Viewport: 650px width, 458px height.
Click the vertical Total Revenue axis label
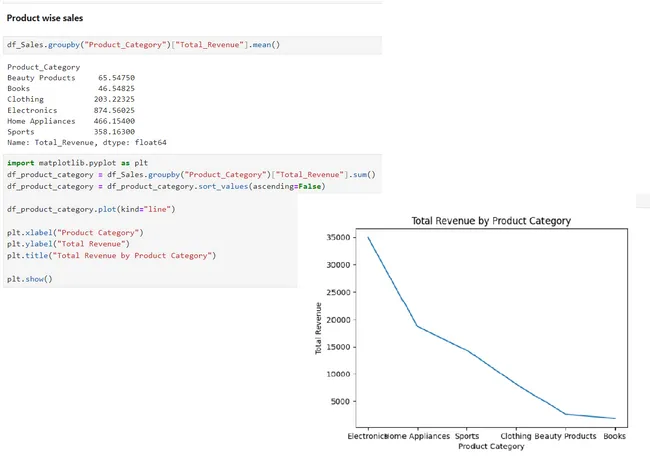(x=319, y=328)
